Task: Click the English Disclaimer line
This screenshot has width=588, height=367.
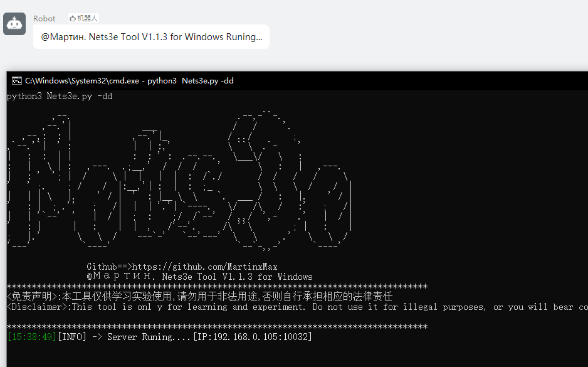Action: point(297,307)
